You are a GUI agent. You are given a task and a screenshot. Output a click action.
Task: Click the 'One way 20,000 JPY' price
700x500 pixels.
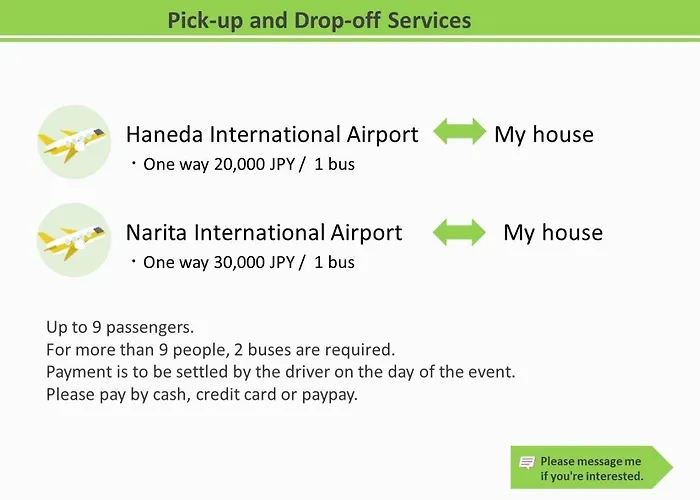[x=219, y=164]
